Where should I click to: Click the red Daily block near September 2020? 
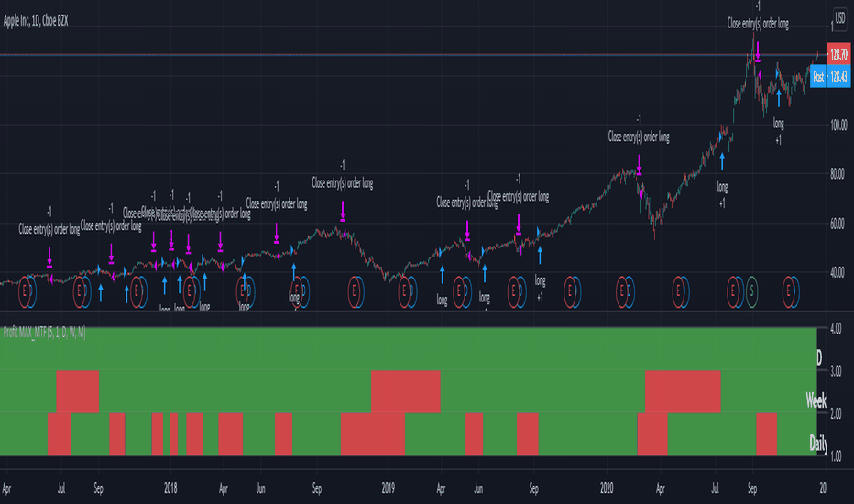766,434
